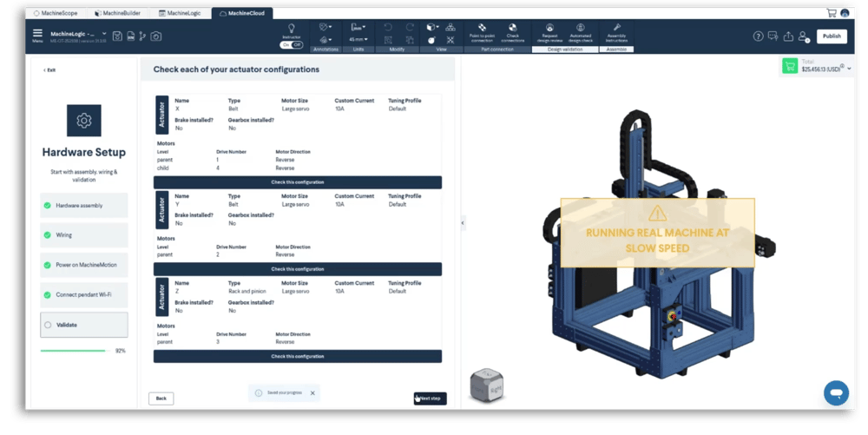
Task: Click the Redo arrow
Action: click(410, 27)
